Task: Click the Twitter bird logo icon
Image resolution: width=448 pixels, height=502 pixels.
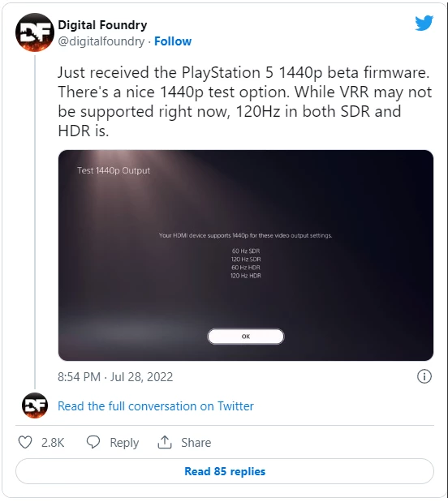Action: [424, 23]
